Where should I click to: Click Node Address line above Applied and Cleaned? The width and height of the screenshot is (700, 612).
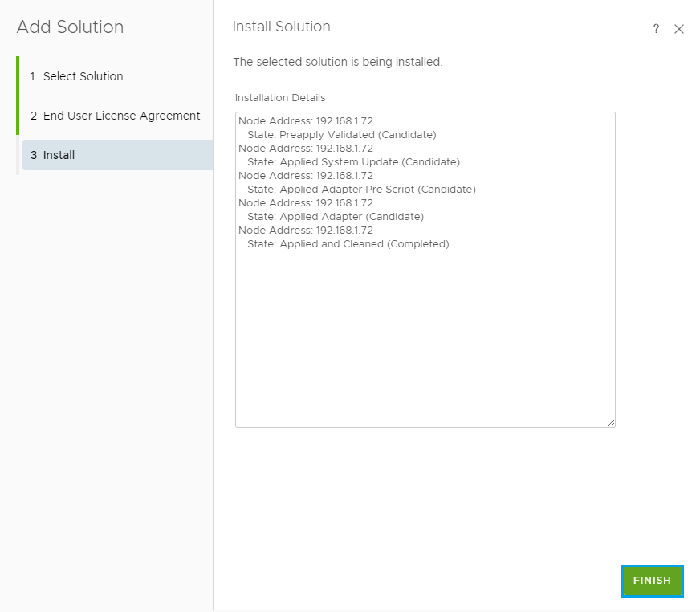pos(306,231)
